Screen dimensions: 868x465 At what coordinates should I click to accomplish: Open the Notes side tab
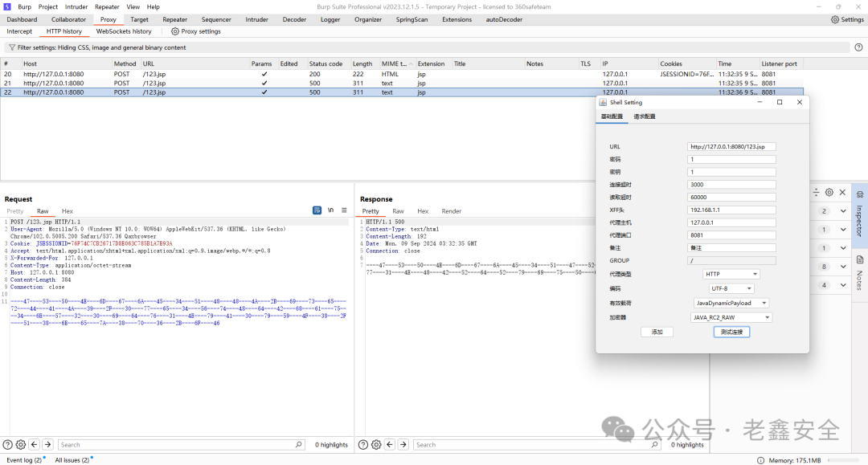tap(859, 274)
